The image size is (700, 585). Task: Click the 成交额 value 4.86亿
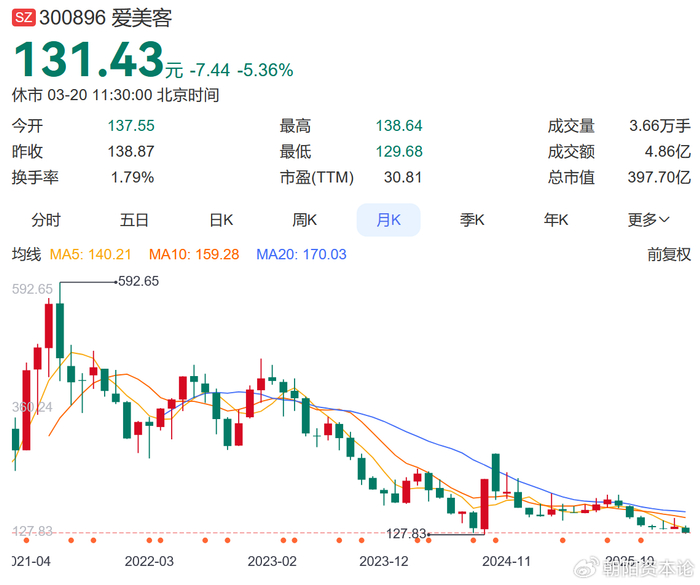coord(667,152)
